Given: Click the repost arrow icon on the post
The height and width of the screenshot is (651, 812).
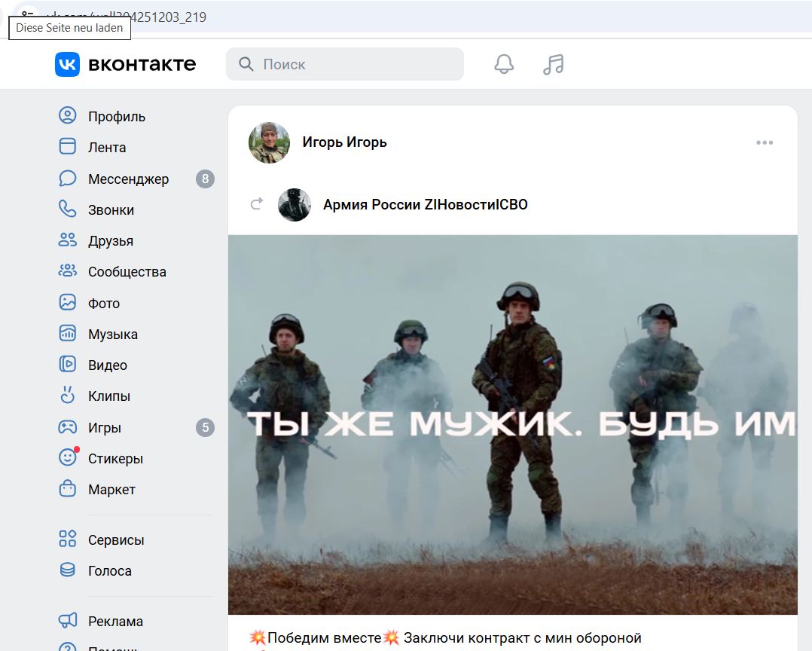Looking at the screenshot, I should point(256,203).
